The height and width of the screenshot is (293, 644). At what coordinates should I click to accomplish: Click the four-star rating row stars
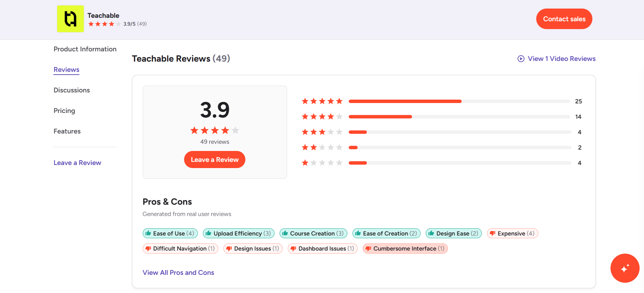[x=322, y=117]
